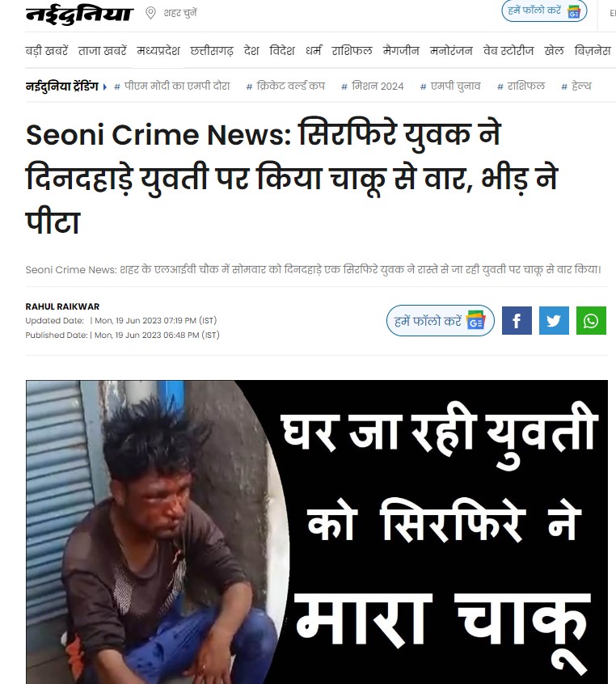This screenshot has height=684, width=616.
Task: Open the Naidunia logo homepage
Action: 79,14
